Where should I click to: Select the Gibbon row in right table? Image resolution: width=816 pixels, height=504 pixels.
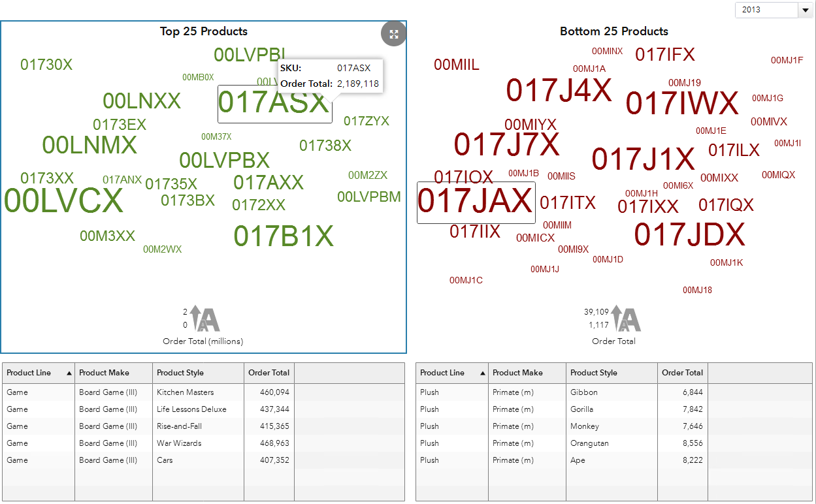(x=583, y=392)
